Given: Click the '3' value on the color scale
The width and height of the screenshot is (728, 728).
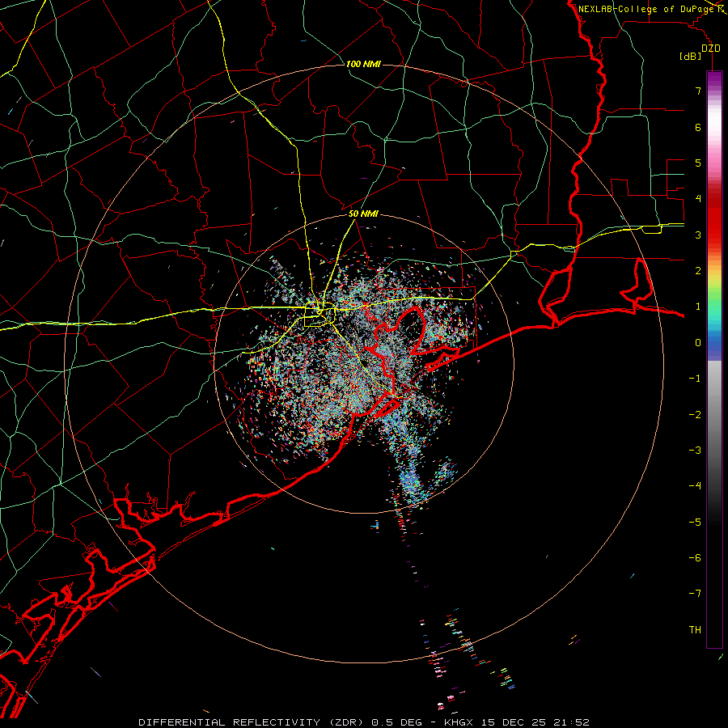Looking at the screenshot, I should tap(698, 235).
